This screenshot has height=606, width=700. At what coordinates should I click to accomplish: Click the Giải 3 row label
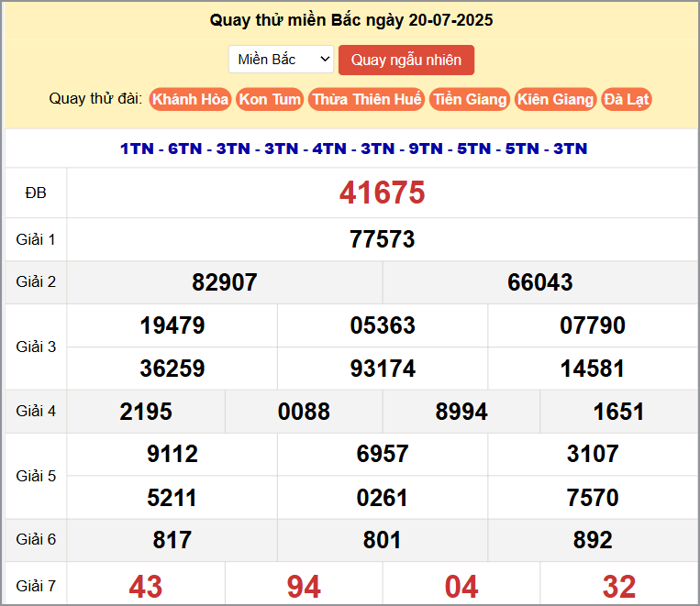click(36, 347)
